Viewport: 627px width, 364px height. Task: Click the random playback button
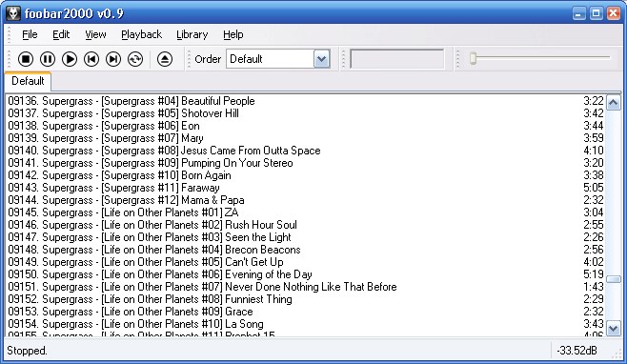(x=135, y=59)
